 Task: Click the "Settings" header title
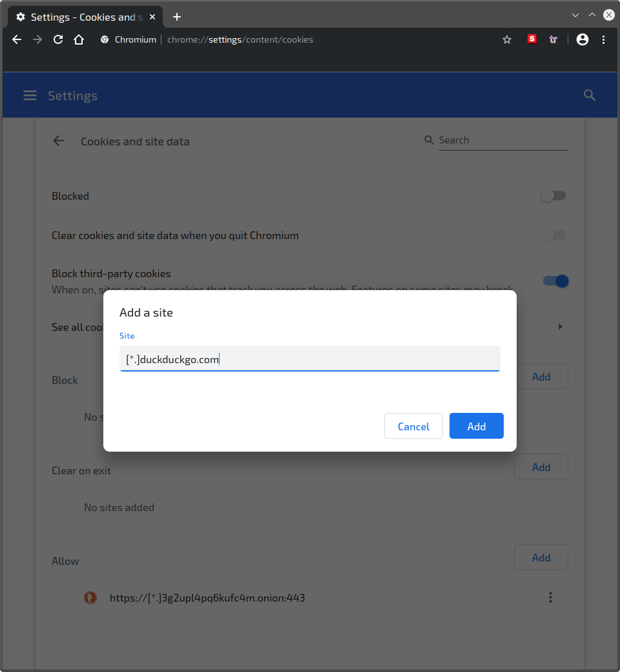(72, 96)
